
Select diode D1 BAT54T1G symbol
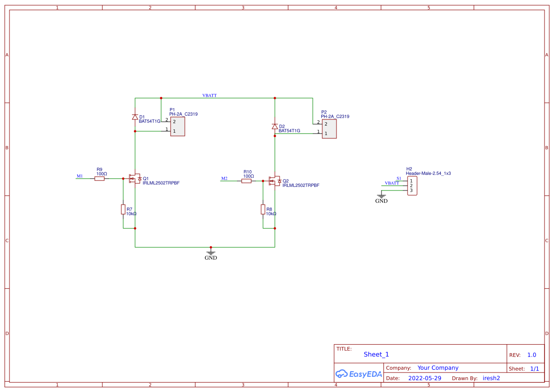pos(135,117)
